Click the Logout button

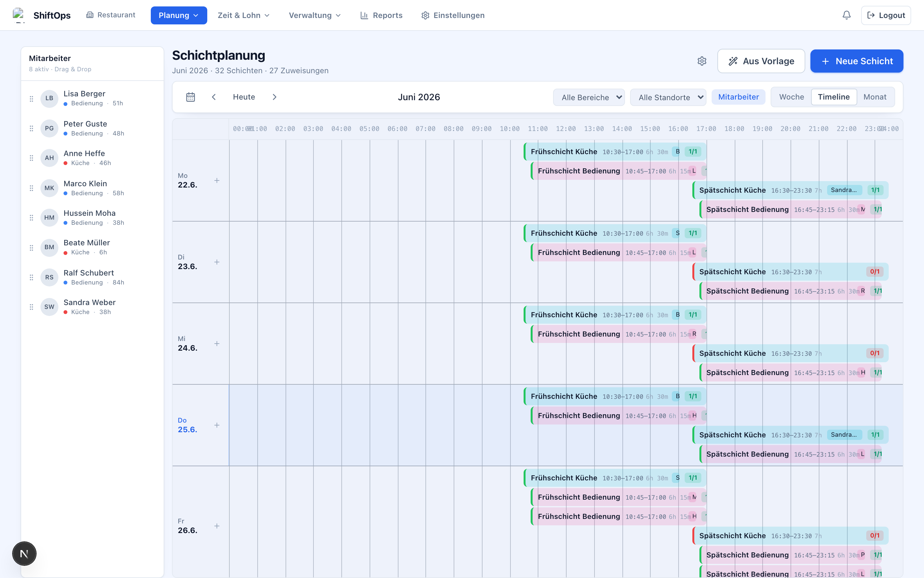(x=886, y=15)
